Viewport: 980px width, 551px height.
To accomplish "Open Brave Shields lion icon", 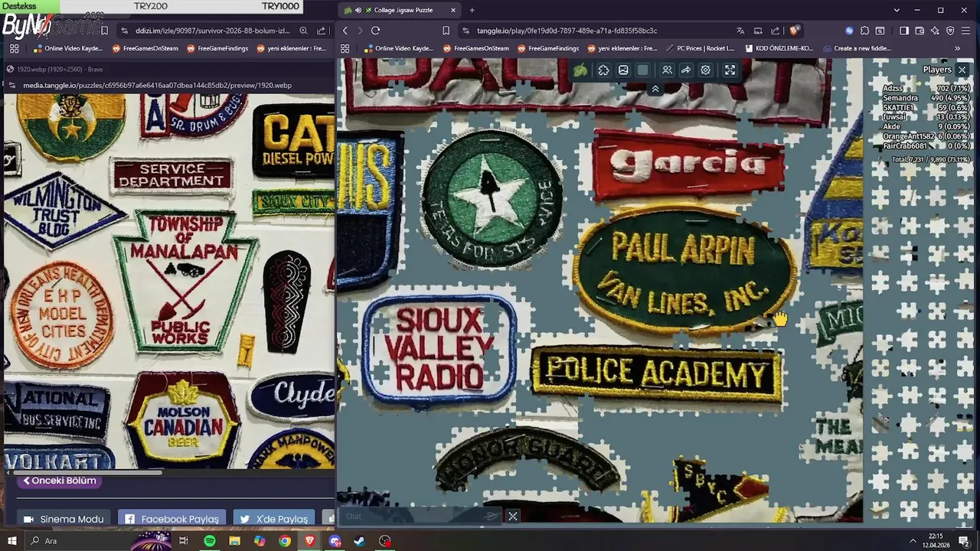I will click(794, 31).
